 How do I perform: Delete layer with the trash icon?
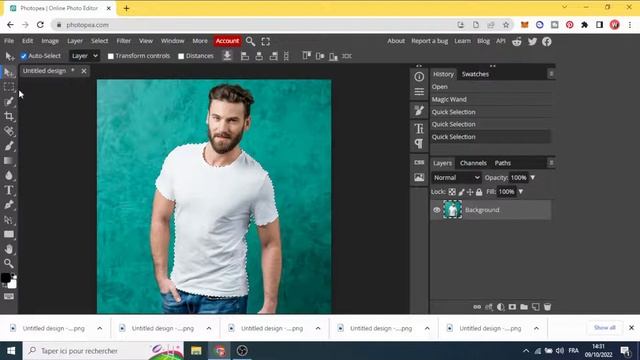click(x=547, y=307)
